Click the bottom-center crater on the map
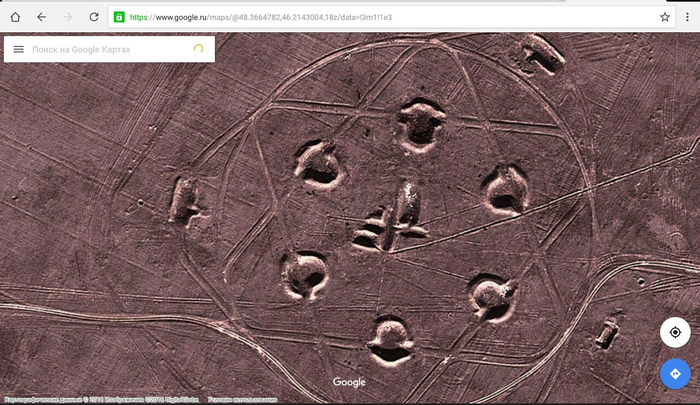 point(389,340)
